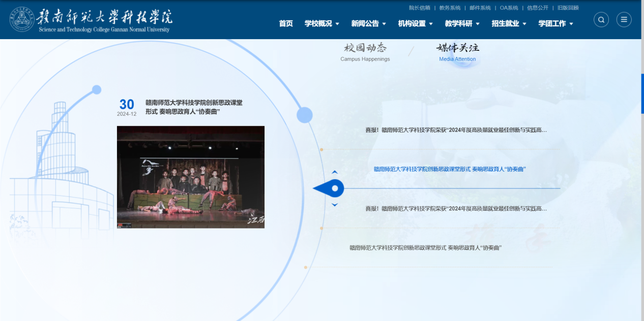Open the stage performance news thumbnail
The height and width of the screenshot is (321, 644).
coord(191,177)
